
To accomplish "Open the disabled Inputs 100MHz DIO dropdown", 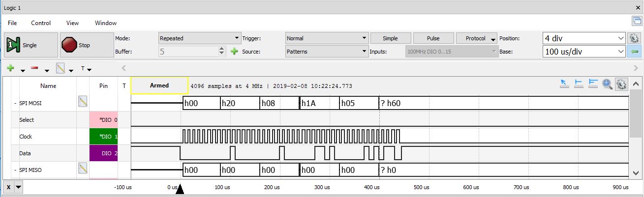I will (452, 51).
